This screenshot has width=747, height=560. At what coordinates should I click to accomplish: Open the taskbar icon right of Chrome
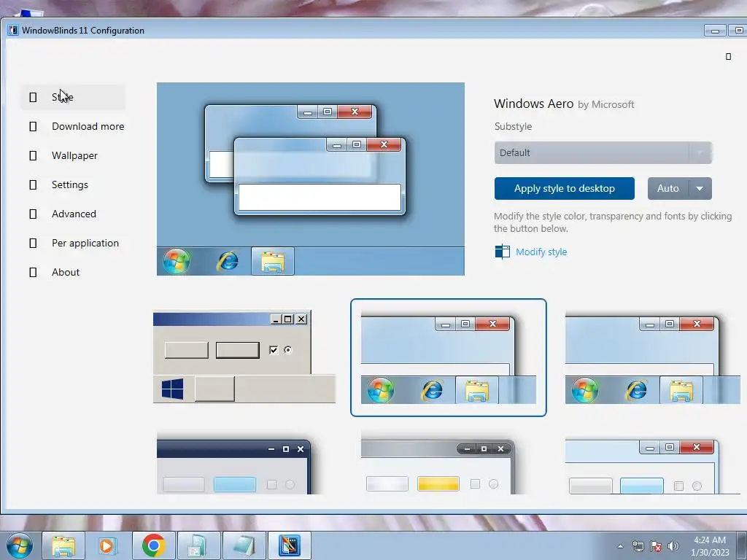198,545
